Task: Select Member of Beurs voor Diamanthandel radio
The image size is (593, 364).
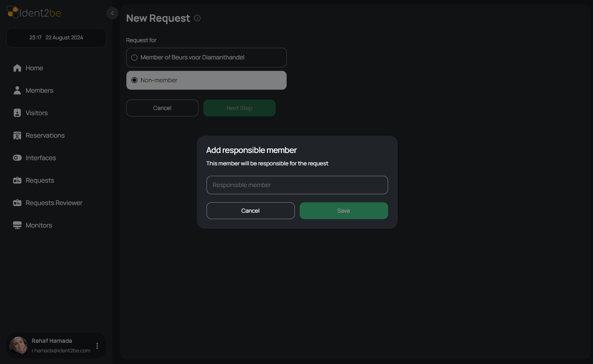Action: 135,58
